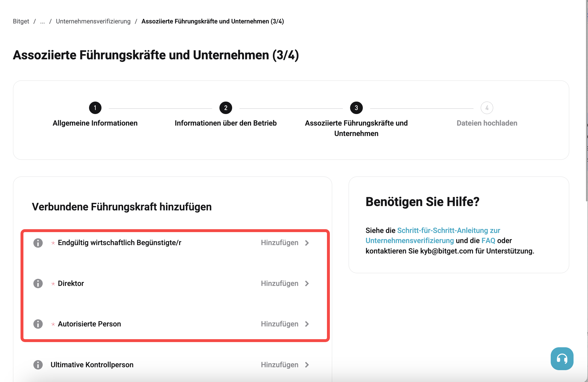Click the kyb@bitget.com email text
588x382 pixels.
coord(447,251)
